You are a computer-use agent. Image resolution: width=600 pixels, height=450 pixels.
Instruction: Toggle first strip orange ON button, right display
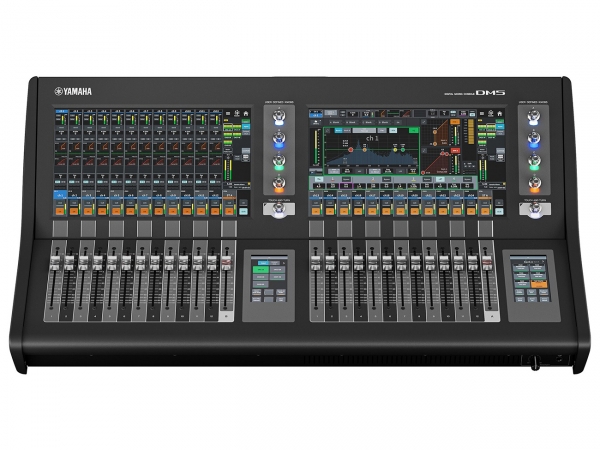(316, 211)
